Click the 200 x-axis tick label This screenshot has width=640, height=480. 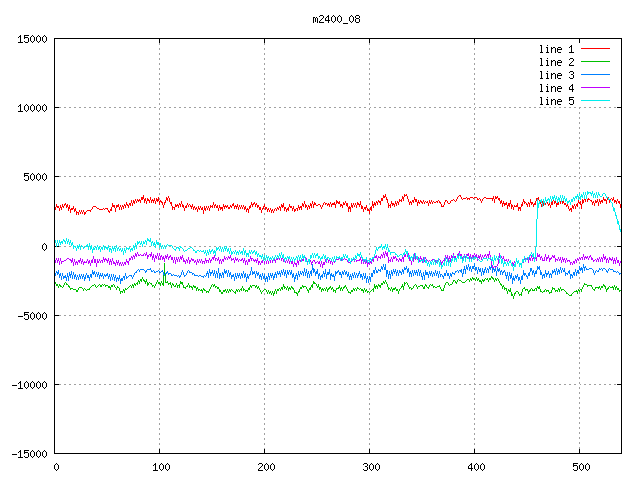[x=265, y=467]
